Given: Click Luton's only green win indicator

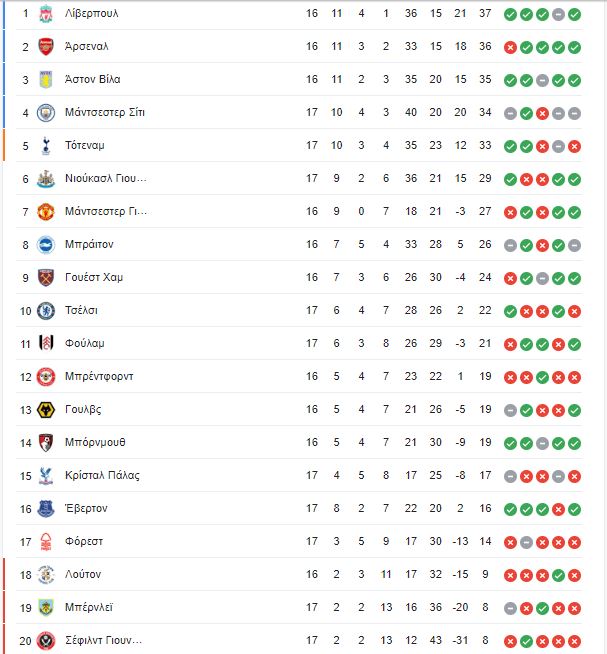Looking at the screenshot, I should 558,576.
